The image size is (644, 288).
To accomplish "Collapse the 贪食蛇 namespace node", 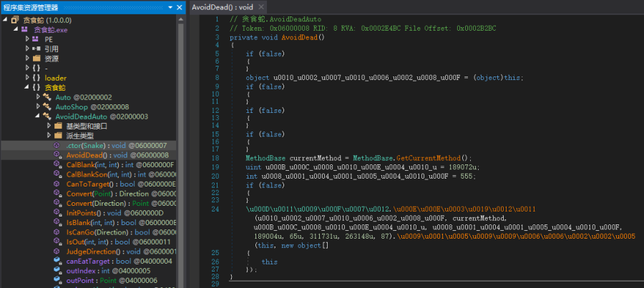I will coord(27,87).
